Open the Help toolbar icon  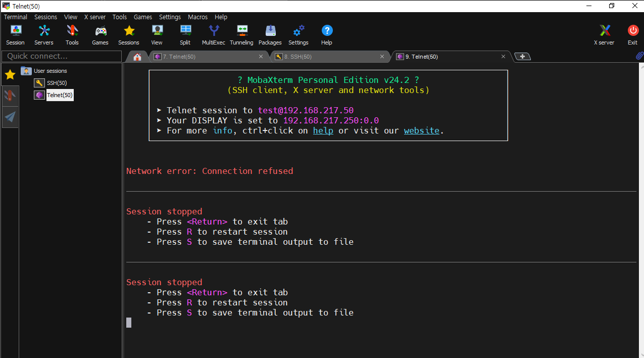click(x=327, y=35)
